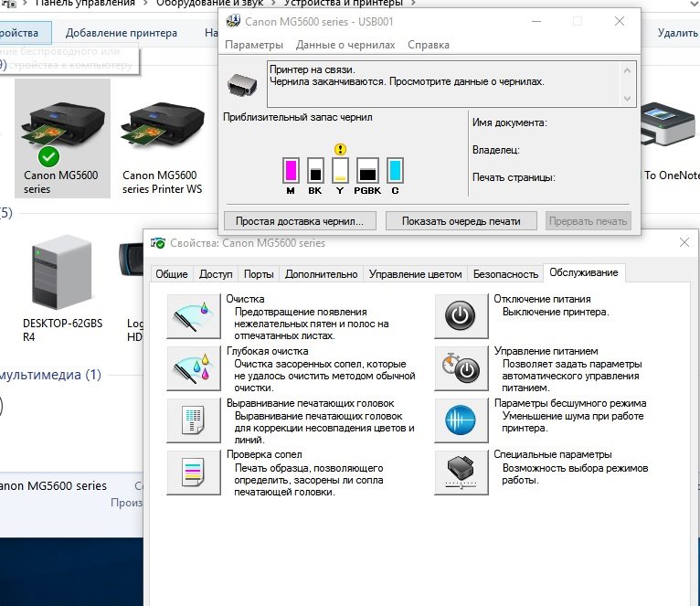Viewport: 700px width, 606px height.
Task: Click the magenta M ink level tank
Action: [x=291, y=171]
